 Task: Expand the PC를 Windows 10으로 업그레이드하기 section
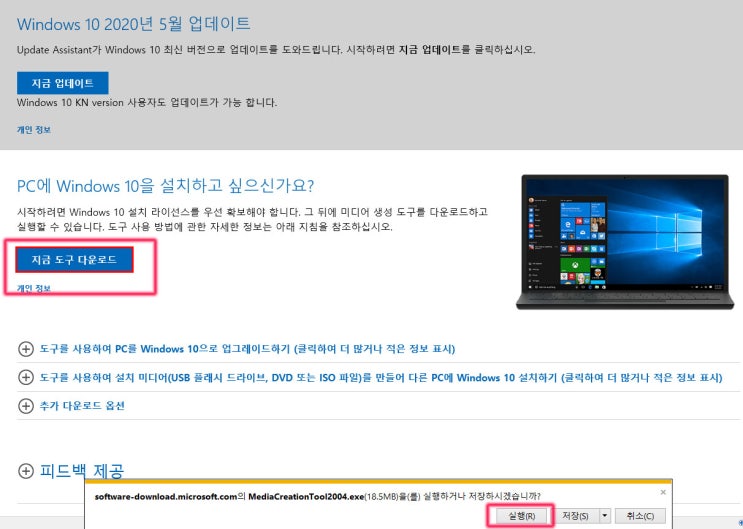pyautogui.click(x=247, y=349)
